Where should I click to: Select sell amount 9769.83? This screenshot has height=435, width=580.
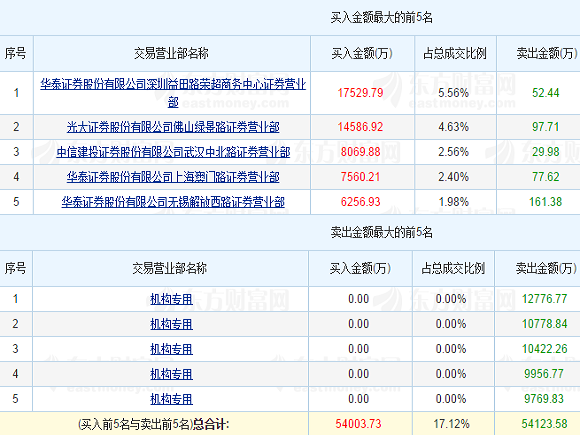click(x=544, y=399)
